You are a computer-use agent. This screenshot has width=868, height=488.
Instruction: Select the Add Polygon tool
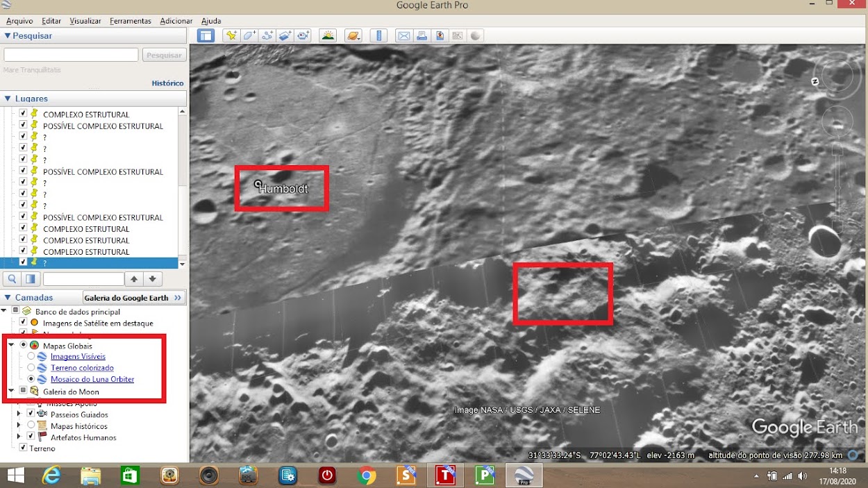pos(249,35)
